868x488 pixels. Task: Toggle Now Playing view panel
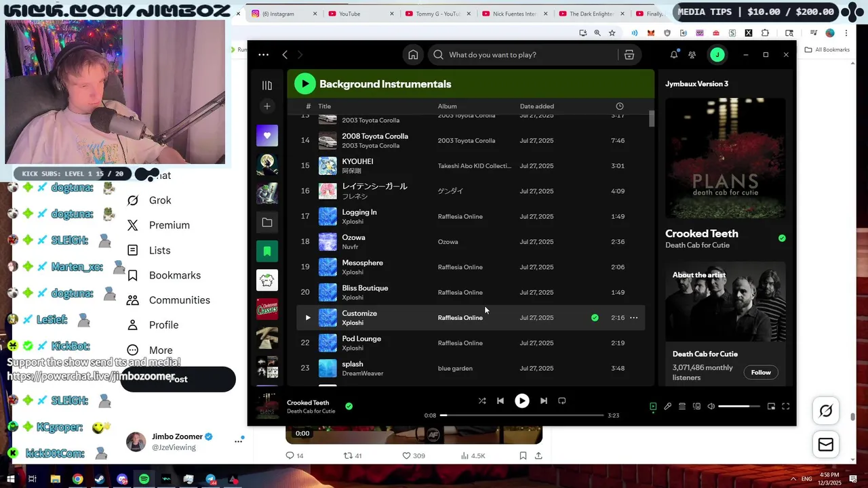[x=653, y=407]
